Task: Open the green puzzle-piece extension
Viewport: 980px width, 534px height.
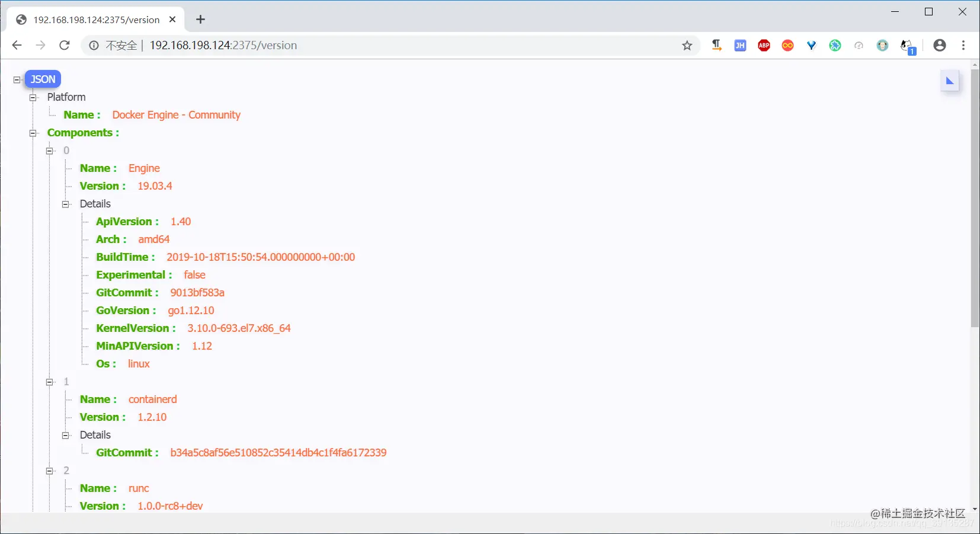Action: [835, 46]
